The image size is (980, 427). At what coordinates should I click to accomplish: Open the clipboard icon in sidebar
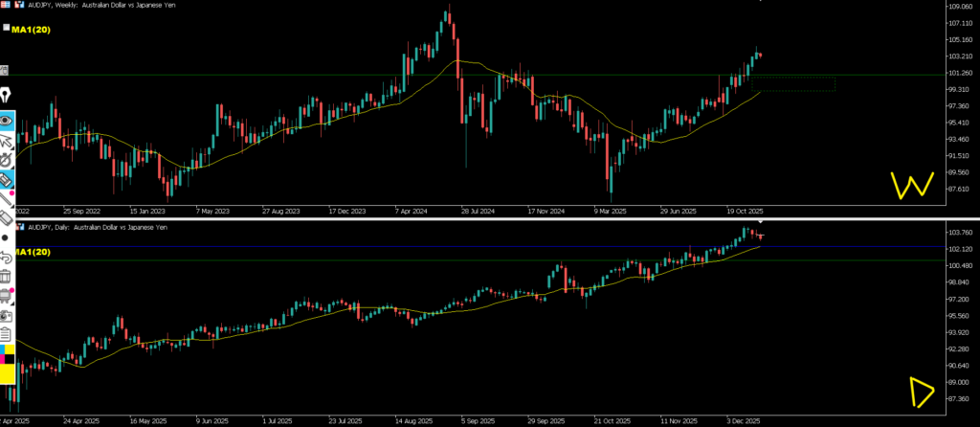6,334
